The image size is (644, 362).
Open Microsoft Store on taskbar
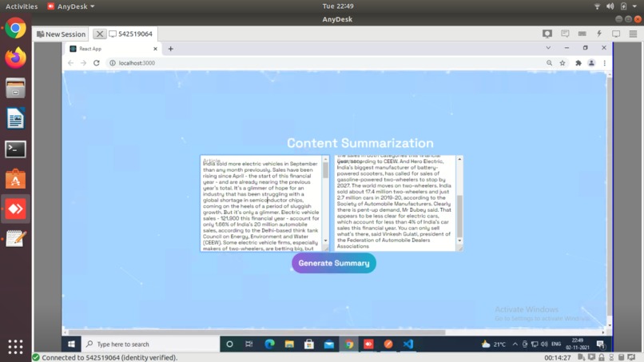click(x=309, y=344)
